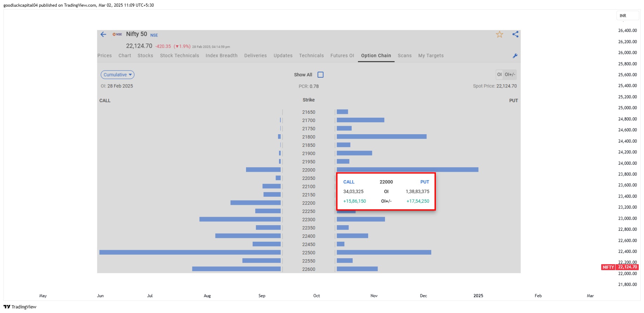The height and width of the screenshot is (313, 644).
Task: Click the put OI bar at strike 22000
Action: 407,170
